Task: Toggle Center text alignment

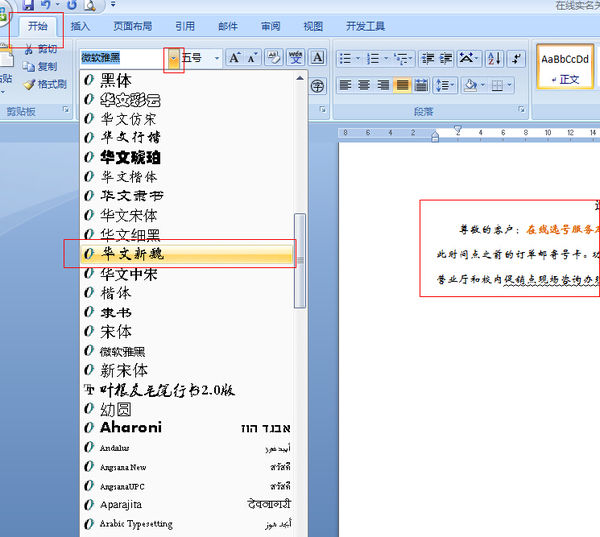Action: click(364, 85)
